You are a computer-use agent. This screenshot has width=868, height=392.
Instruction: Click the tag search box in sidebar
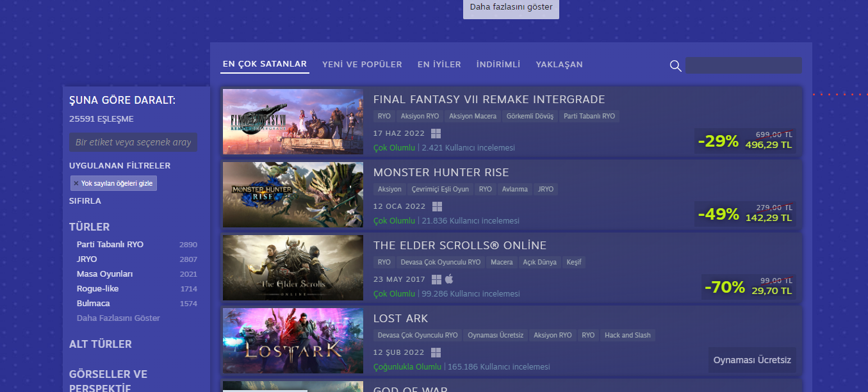(133, 142)
